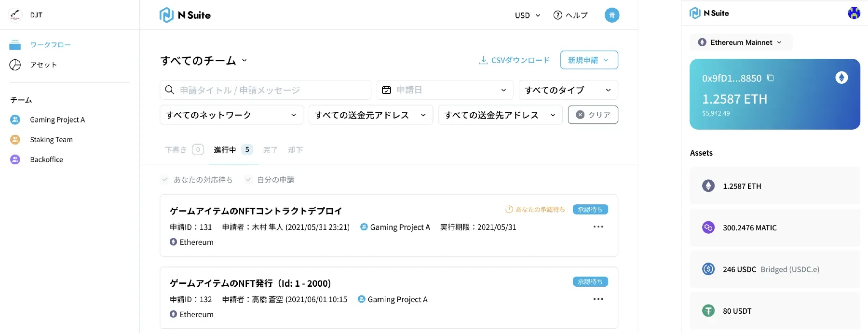Click the help question mark icon
This screenshot has height=333, width=868.
coord(558,15)
